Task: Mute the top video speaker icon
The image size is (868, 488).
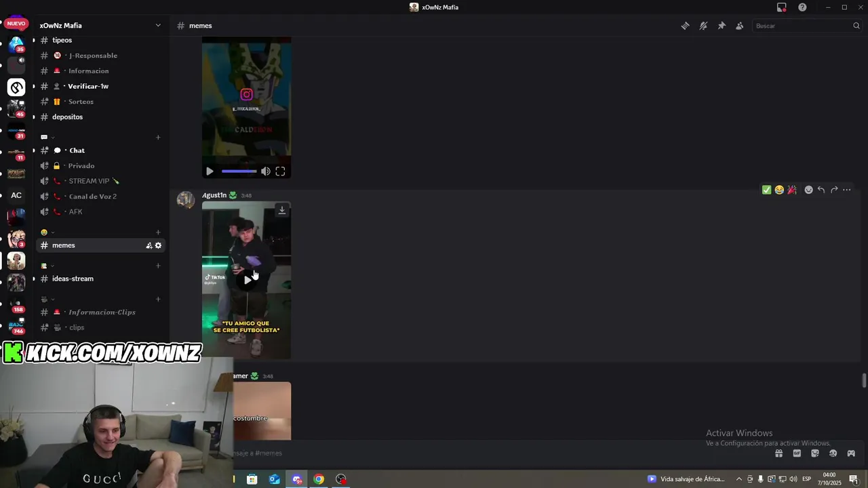Action: (x=266, y=171)
